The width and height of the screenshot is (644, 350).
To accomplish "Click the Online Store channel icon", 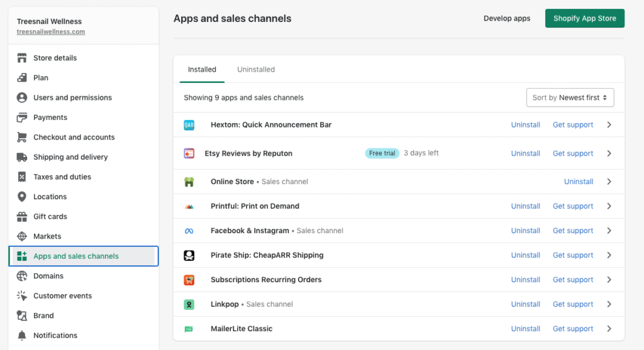I will 189,182.
